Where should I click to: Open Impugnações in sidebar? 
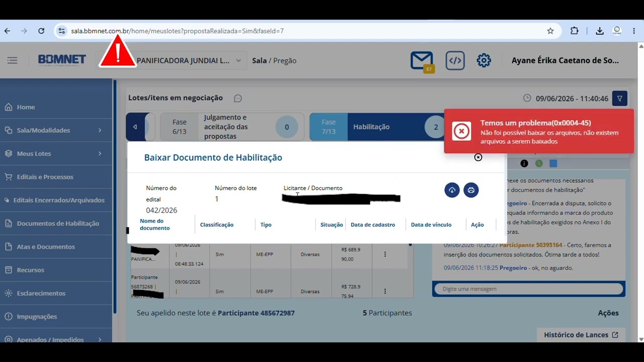(x=56, y=316)
